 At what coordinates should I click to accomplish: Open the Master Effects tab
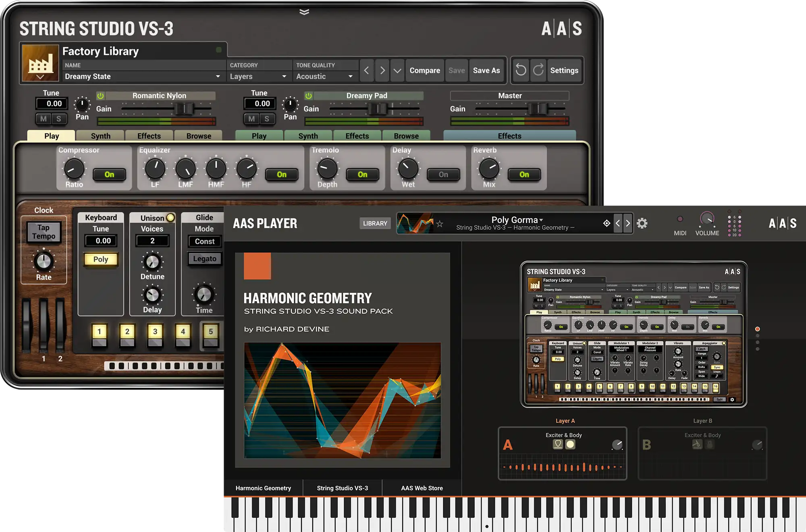[x=509, y=136]
